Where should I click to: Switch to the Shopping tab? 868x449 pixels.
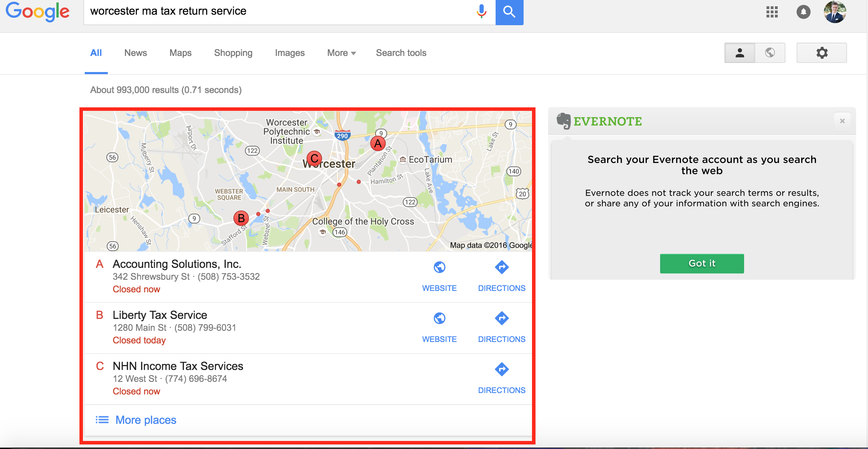[x=233, y=53]
